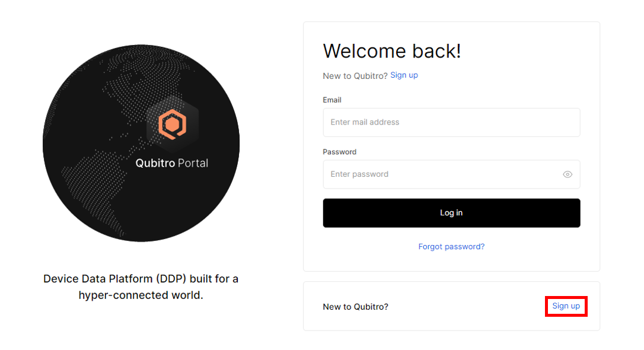This screenshot has width=644, height=350.
Task: Click the red-outlined Sign up link at bottom
Action: (x=566, y=306)
